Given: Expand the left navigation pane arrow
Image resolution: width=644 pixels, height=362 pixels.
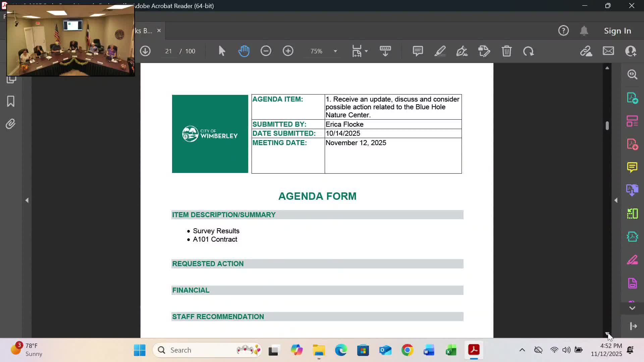Looking at the screenshot, I should tap(27, 200).
